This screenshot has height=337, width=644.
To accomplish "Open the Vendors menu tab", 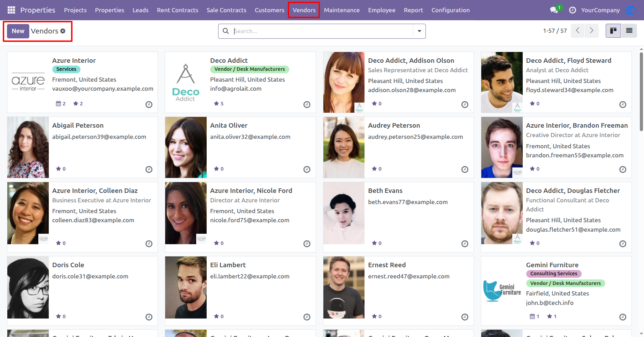I will (304, 10).
